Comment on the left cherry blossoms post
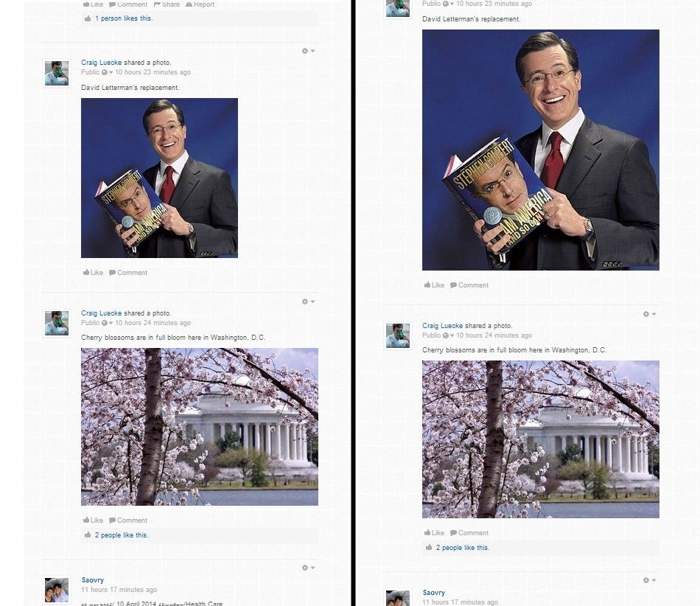Image resolution: width=700 pixels, height=606 pixels. tap(128, 520)
